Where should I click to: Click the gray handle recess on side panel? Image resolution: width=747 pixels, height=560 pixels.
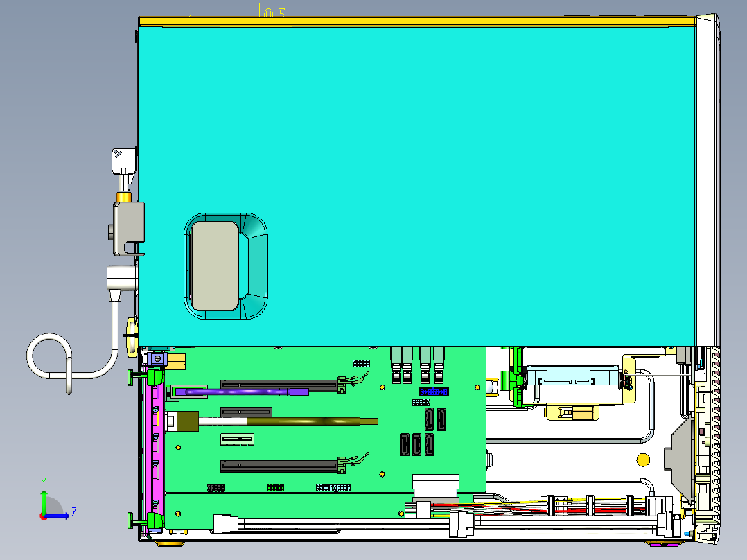pos(215,266)
